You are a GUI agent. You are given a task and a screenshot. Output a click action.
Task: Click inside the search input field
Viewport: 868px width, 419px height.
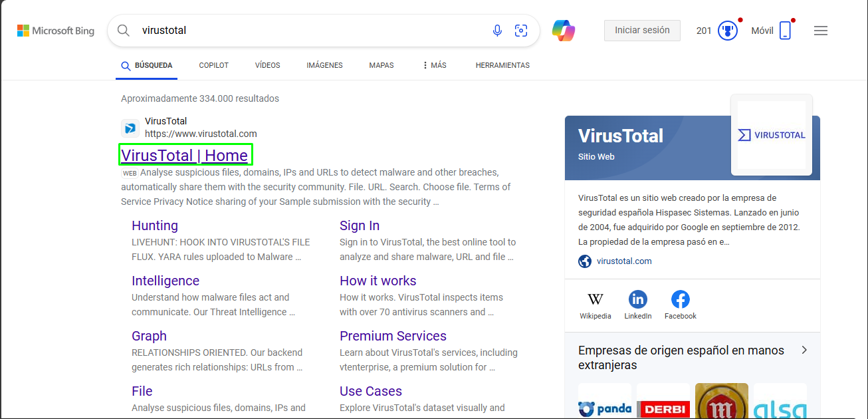click(x=266, y=30)
